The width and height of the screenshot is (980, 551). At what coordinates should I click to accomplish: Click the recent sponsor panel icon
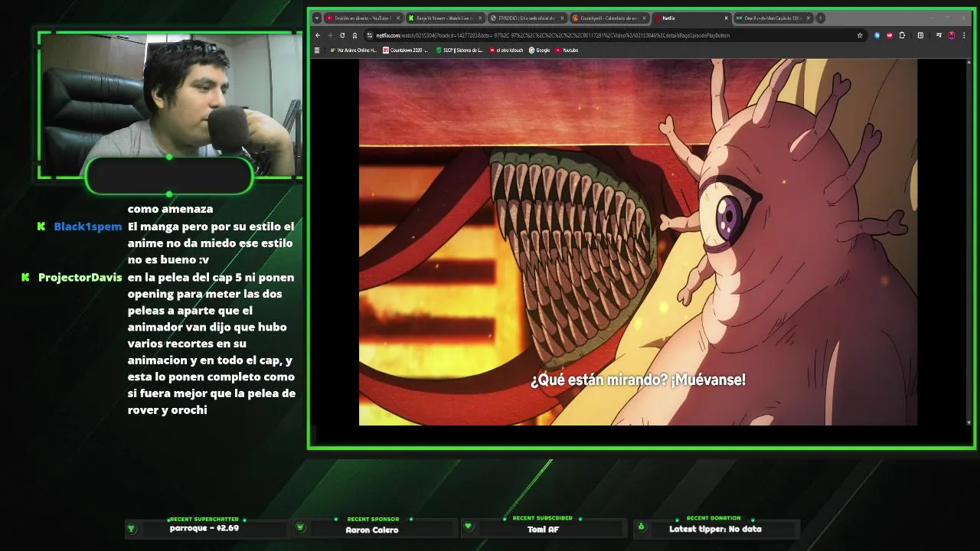click(x=300, y=527)
